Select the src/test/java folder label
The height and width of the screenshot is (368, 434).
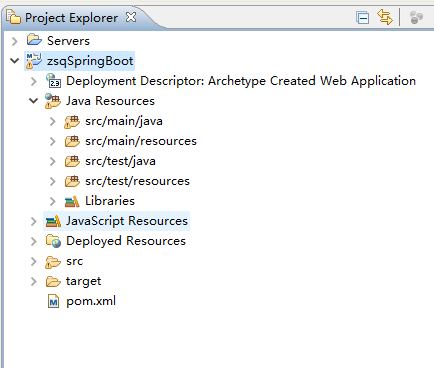click(x=120, y=161)
